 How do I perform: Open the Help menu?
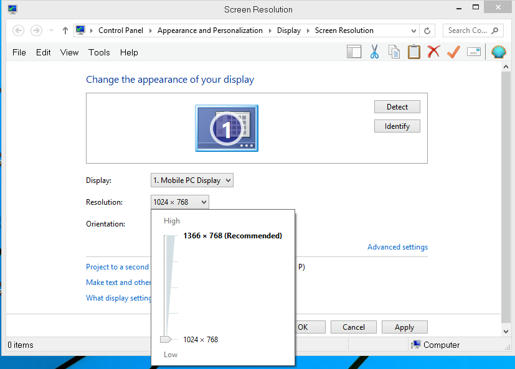pyautogui.click(x=129, y=52)
